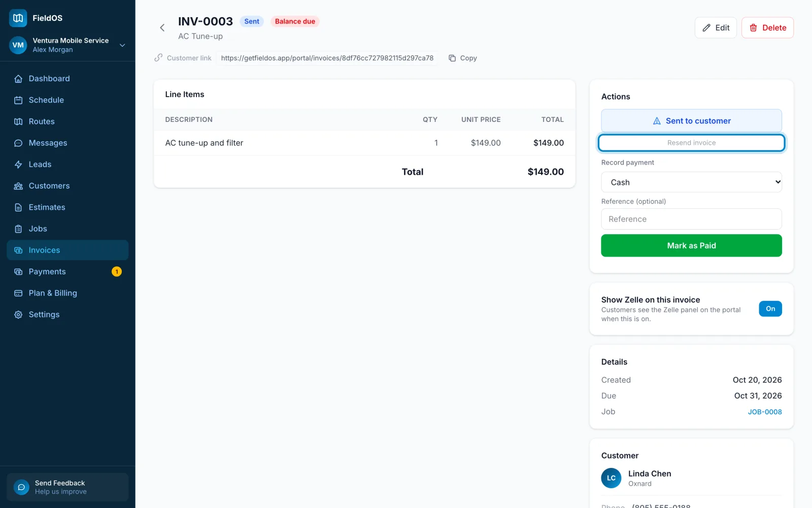Select the AC tune-up and filter line item
Viewport: 812px width, 508px height.
[x=364, y=143]
